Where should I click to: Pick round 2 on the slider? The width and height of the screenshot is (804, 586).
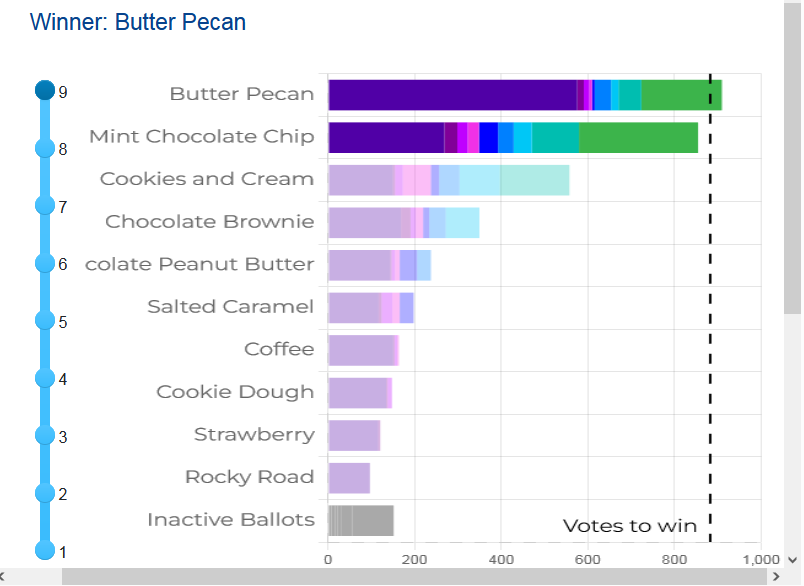[x=45, y=493]
